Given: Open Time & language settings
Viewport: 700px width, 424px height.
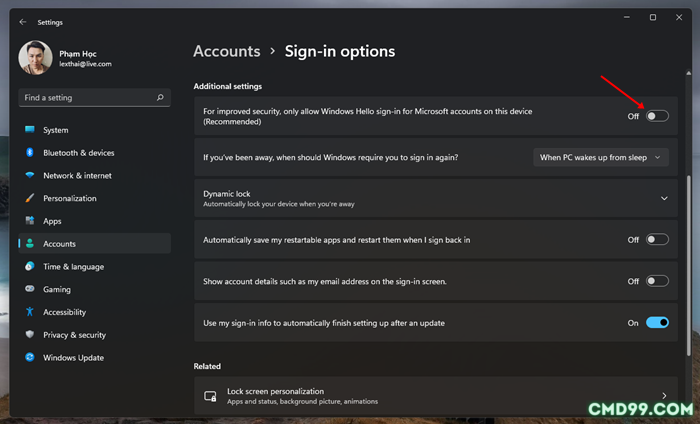Looking at the screenshot, I should (94, 266).
